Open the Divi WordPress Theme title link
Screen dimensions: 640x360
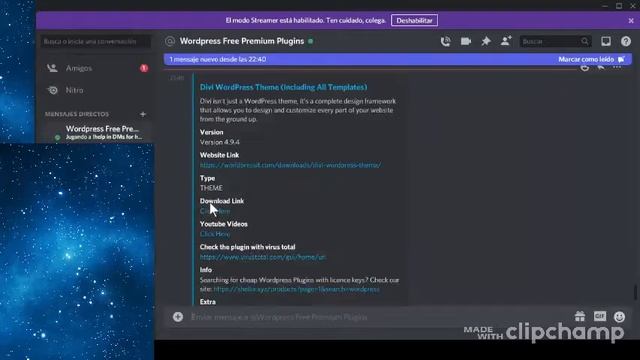tap(284, 87)
